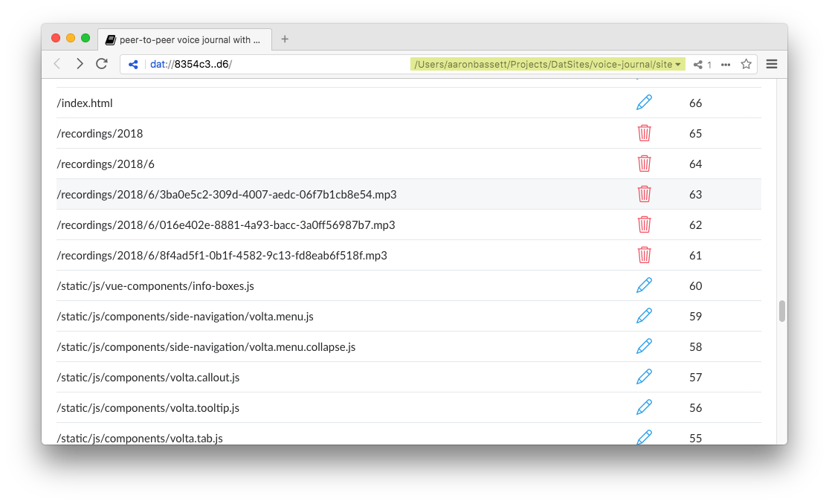This screenshot has width=829, height=504.
Task: Click version number 58
Action: (696, 347)
